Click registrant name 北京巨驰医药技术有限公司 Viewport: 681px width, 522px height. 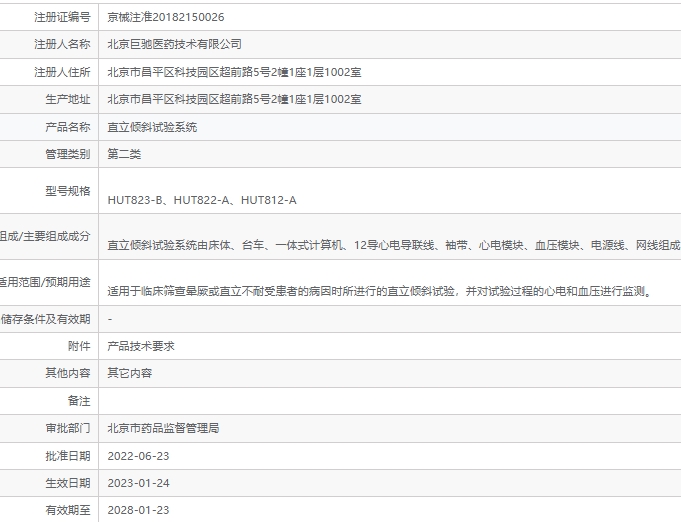[x=174, y=44]
